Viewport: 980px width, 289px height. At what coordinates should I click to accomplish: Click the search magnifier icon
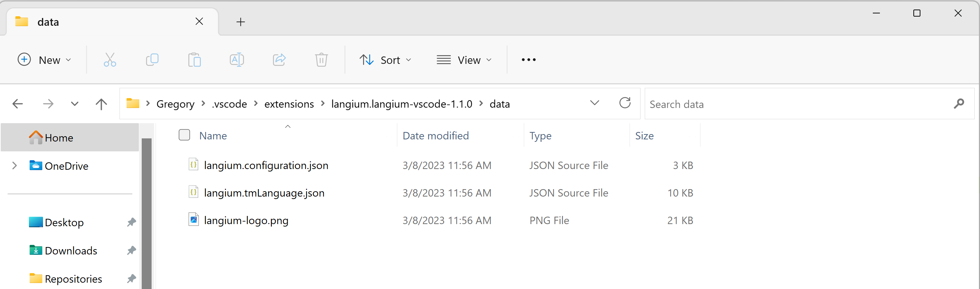click(959, 103)
